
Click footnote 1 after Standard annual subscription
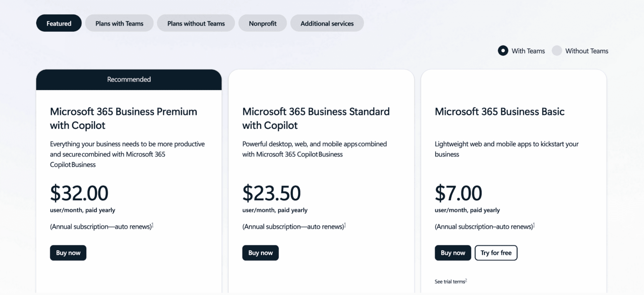point(345,225)
